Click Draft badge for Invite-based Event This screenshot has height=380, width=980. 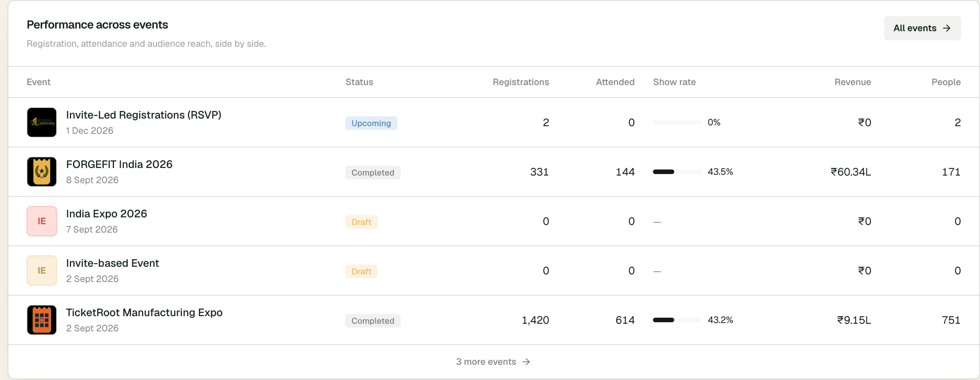[361, 271]
